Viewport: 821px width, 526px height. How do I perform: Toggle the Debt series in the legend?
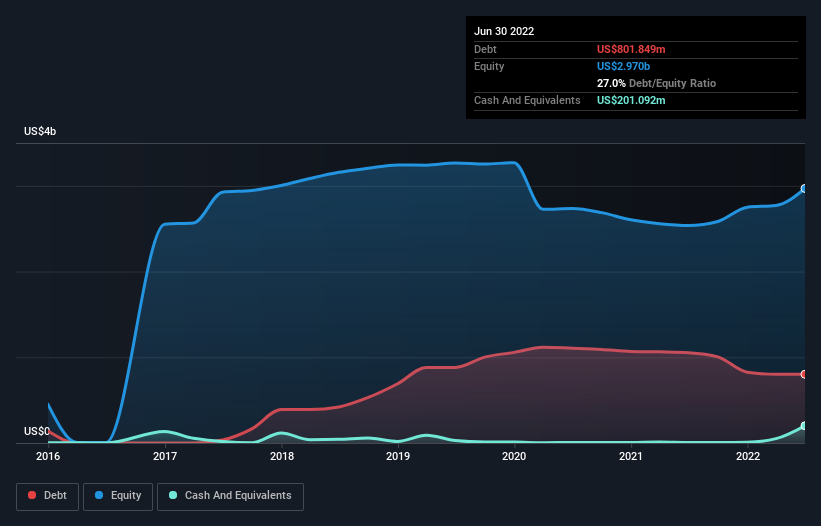point(47,496)
